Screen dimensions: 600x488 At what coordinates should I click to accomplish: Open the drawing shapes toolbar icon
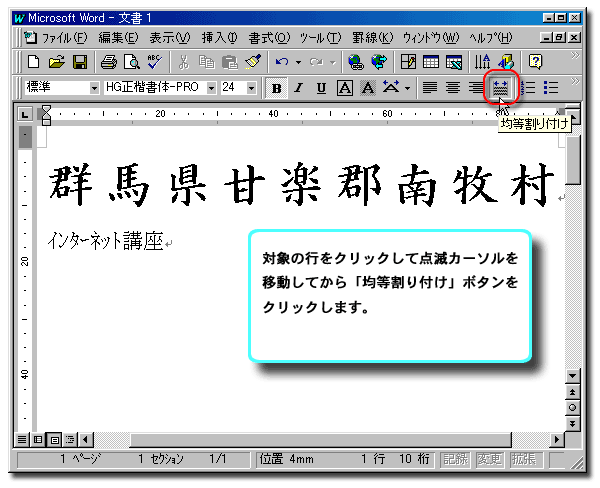(x=506, y=62)
